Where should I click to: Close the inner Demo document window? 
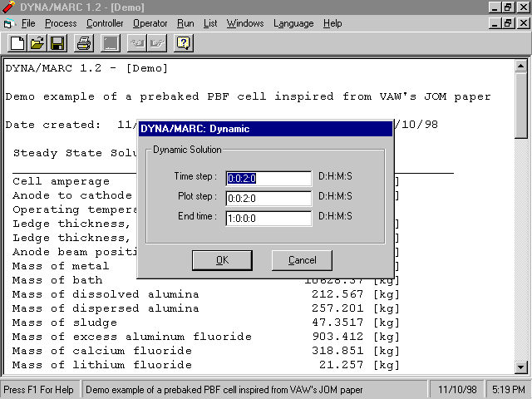tap(523, 23)
